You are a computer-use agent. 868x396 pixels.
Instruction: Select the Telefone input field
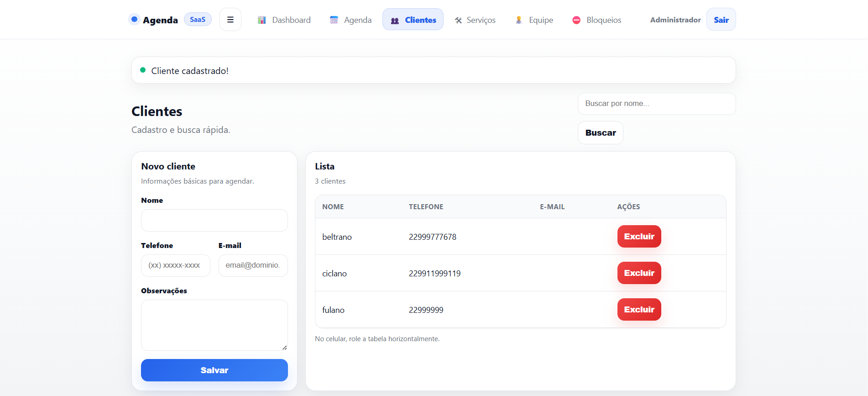coord(175,265)
